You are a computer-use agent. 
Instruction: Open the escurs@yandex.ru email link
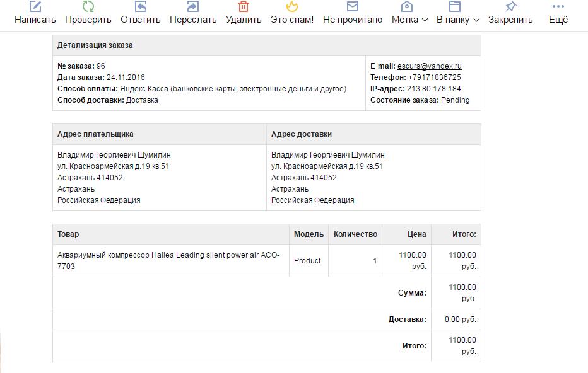click(x=430, y=66)
